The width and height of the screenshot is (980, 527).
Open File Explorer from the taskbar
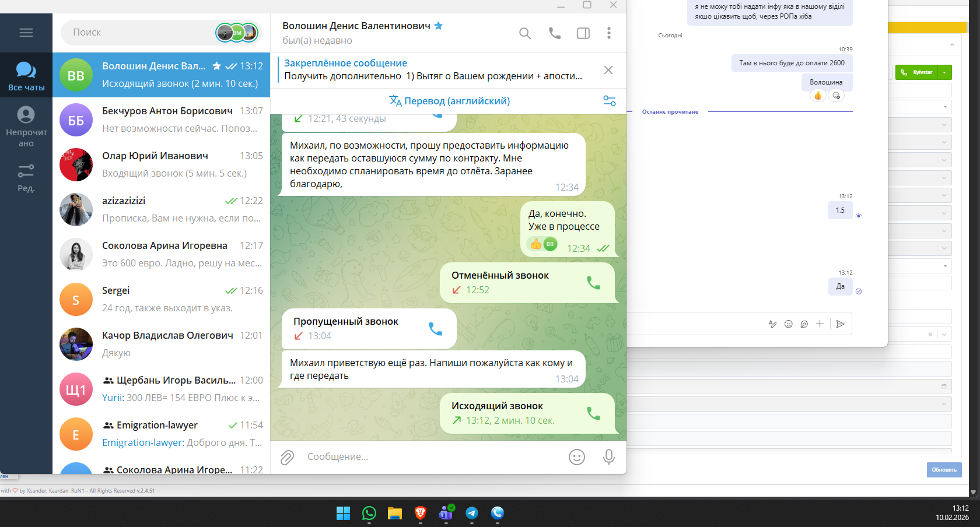(395, 513)
